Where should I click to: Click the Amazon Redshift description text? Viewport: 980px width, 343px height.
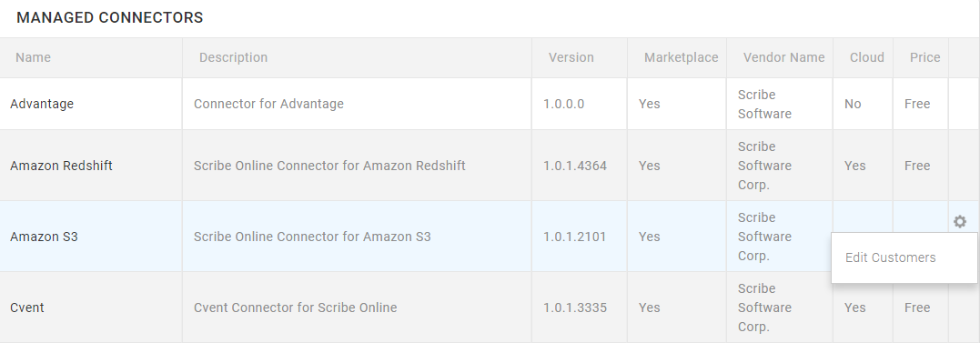click(329, 166)
